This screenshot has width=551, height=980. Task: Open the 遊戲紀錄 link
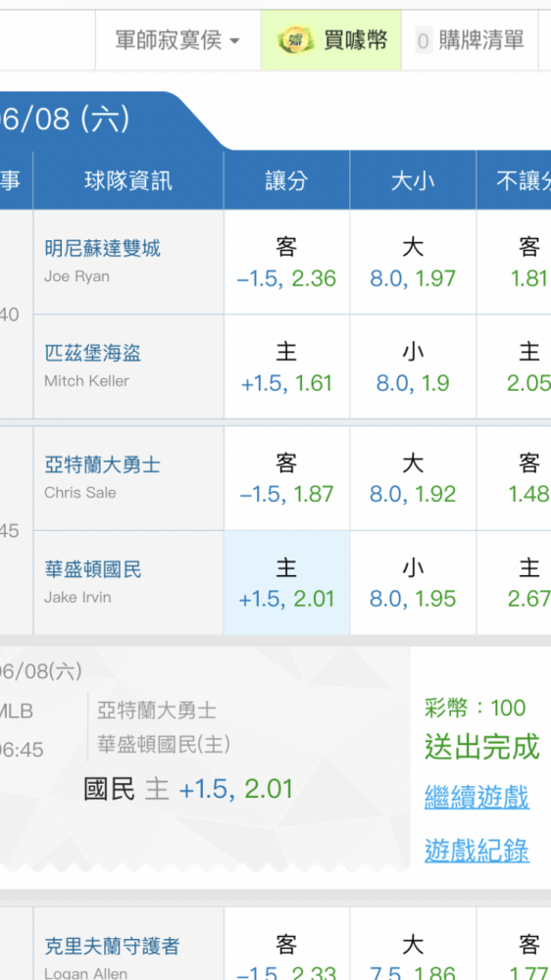click(477, 851)
